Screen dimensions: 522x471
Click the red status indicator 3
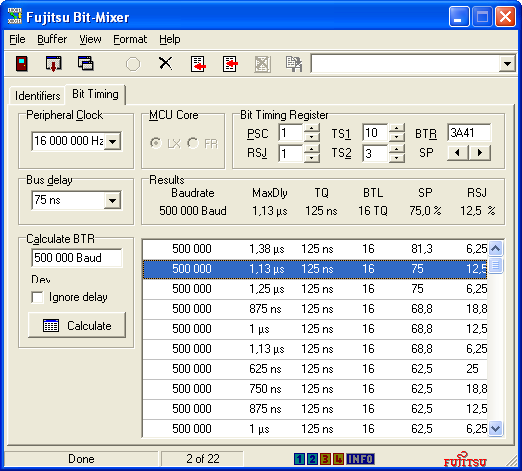pos(325,459)
